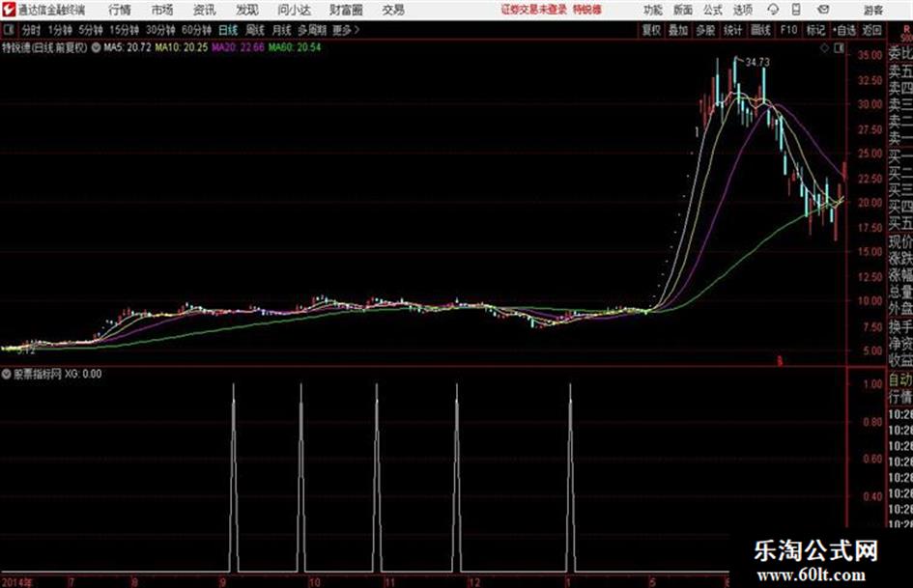The image size is (913, 588).
Task: Open the mail message icon
Action: (x=823, y=10)
